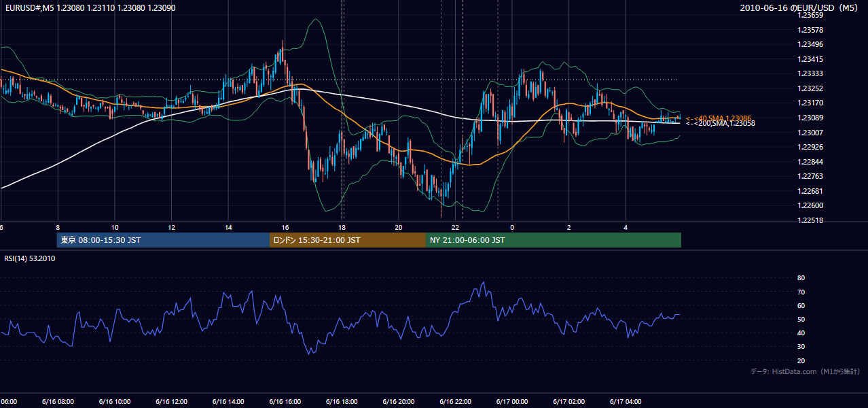Click price axis value 1.22763

tap(810, 176)
